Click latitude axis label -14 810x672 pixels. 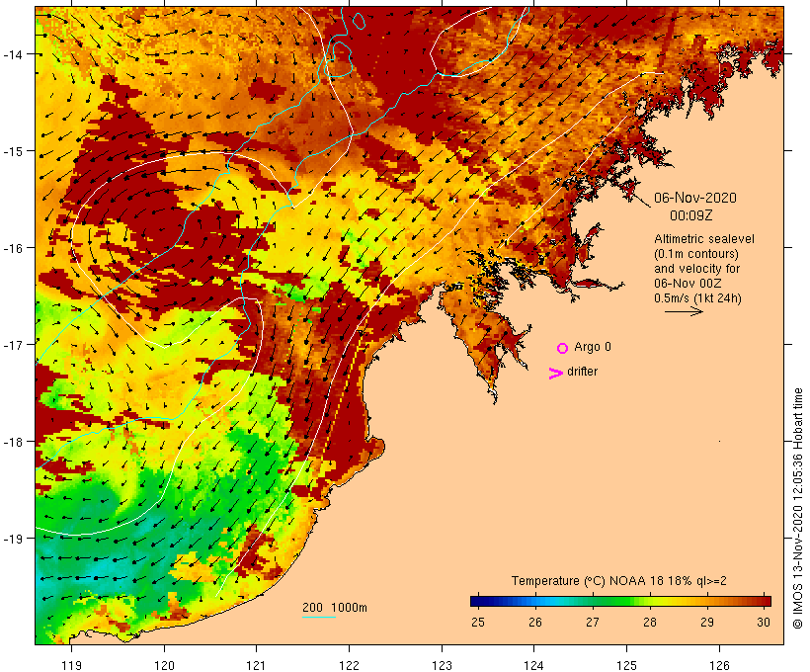tap(13, 53)
